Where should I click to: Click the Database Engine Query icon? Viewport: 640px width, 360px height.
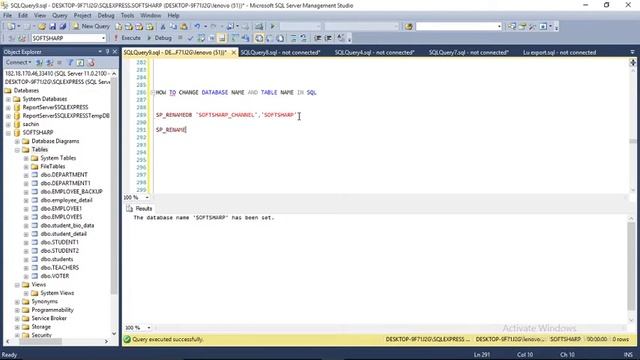point(118,27)
